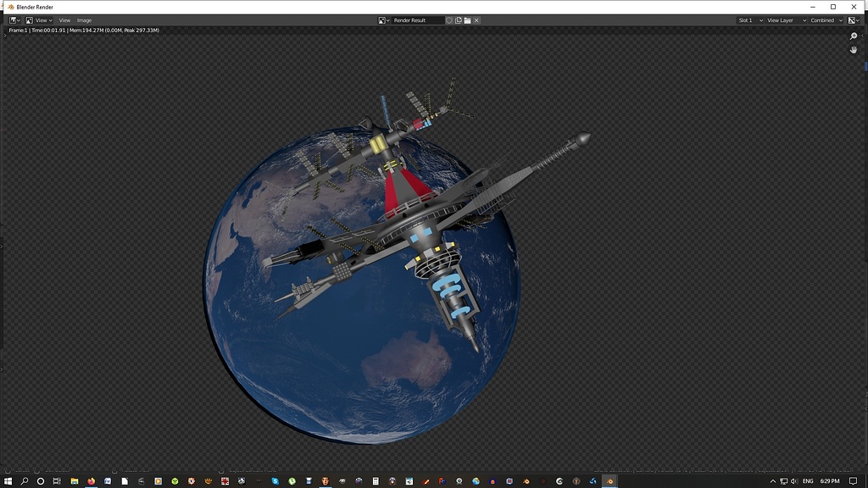This screenshot has width=868, height=488.
Task: Open the calculator taskbar icon
Action: tap(376, 481)
